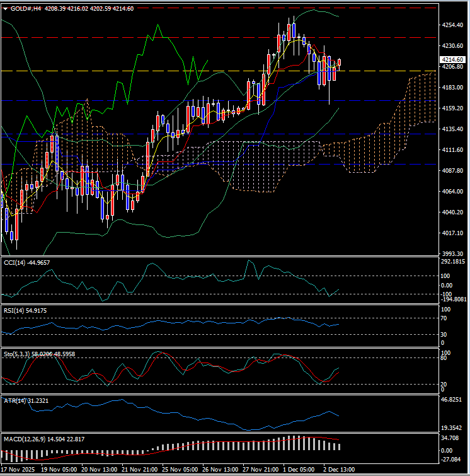
Task: Click the 17 Nov 2025 date label
Action: (18, 470)
